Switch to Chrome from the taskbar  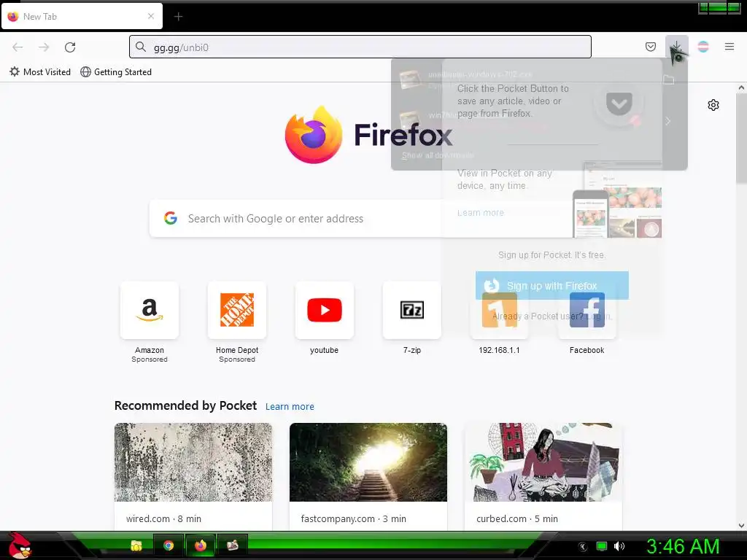coord(169,545)
